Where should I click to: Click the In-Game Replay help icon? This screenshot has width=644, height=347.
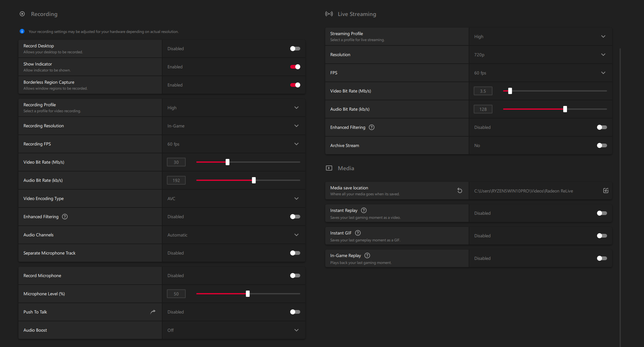367,255
